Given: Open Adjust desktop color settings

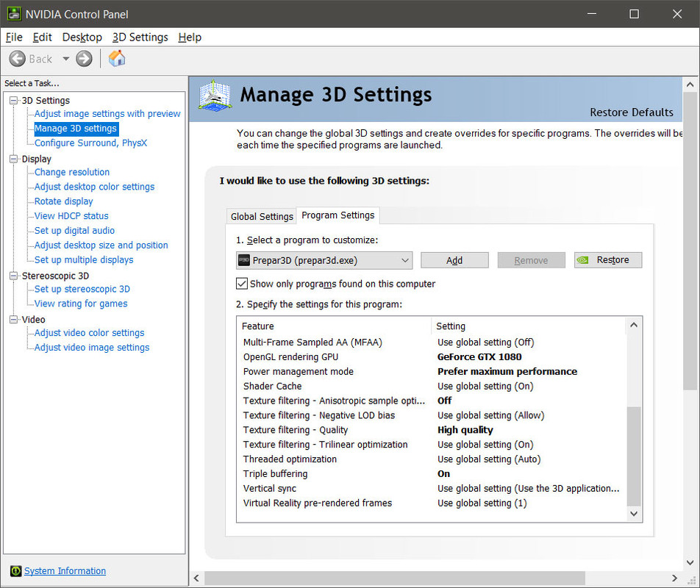Looking at the screenshot, I should 94,187.
